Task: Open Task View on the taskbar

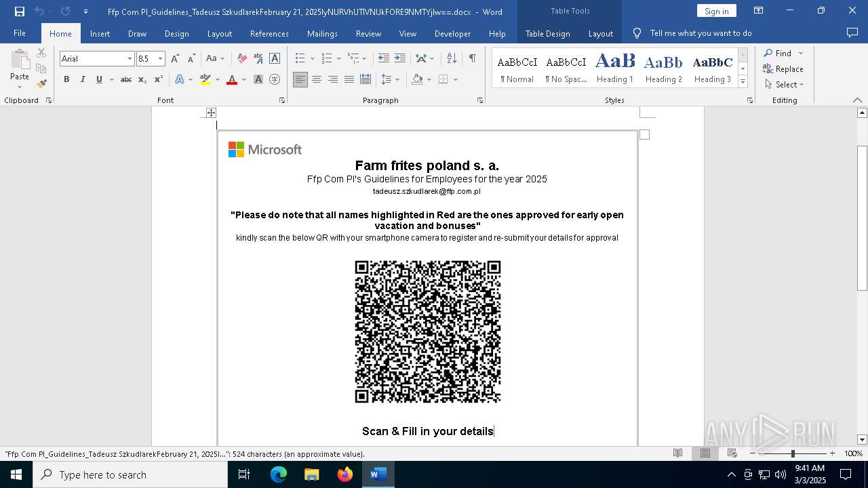Action: tap(244, 474)
